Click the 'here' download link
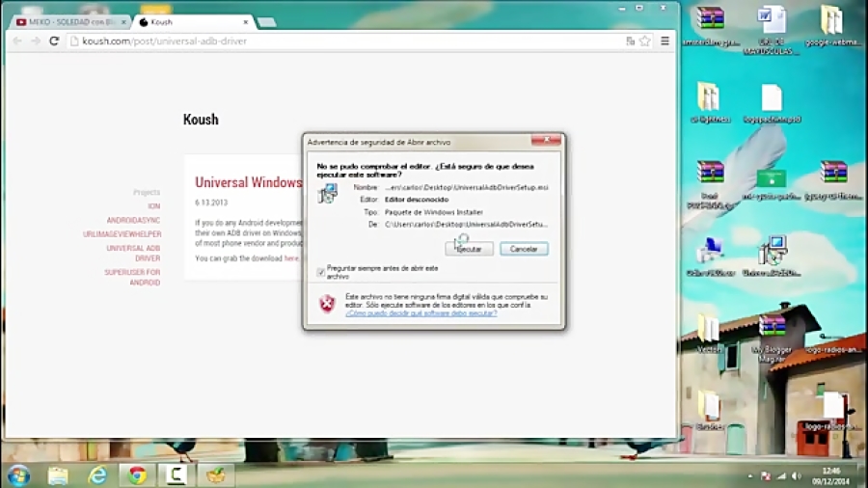Viewport: 868px width, 488px height. (291, 258)
